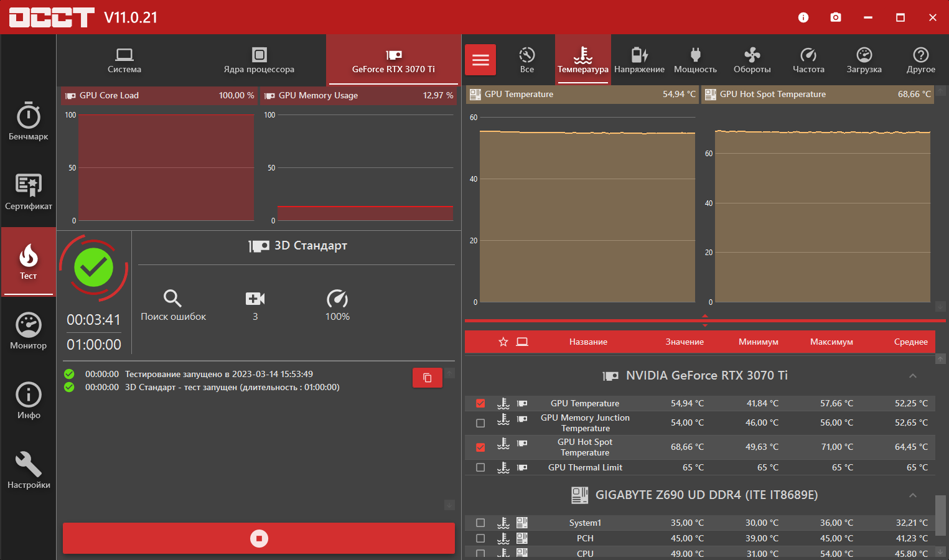Switch to the Система tab
Viewport: 949px width, 560px height.
124,60
